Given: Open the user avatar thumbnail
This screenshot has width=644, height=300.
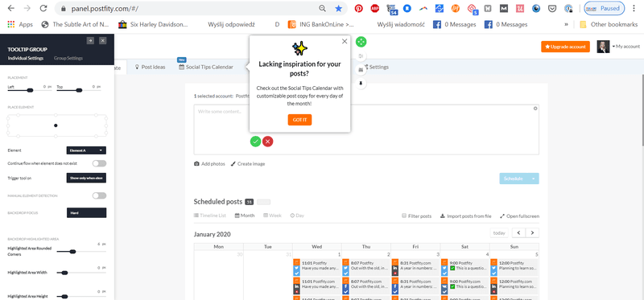Looking at the screenshot, I should coord(603,47).
